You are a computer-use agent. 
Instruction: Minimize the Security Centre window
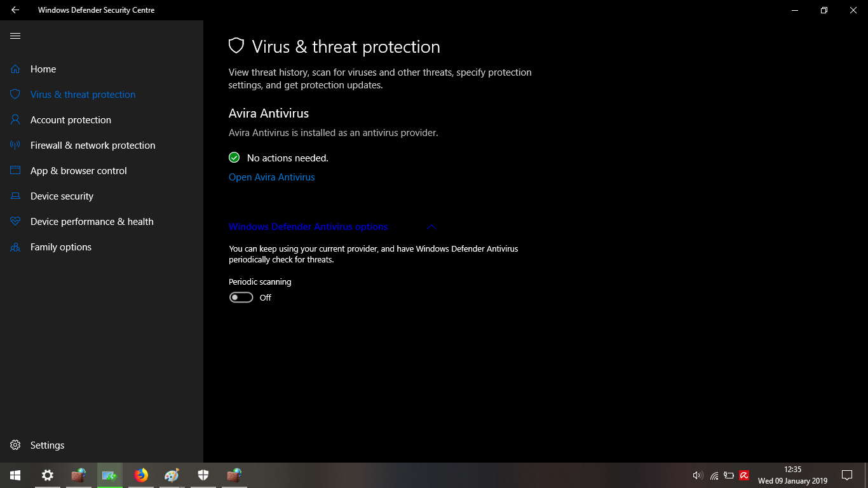(795, 10)
